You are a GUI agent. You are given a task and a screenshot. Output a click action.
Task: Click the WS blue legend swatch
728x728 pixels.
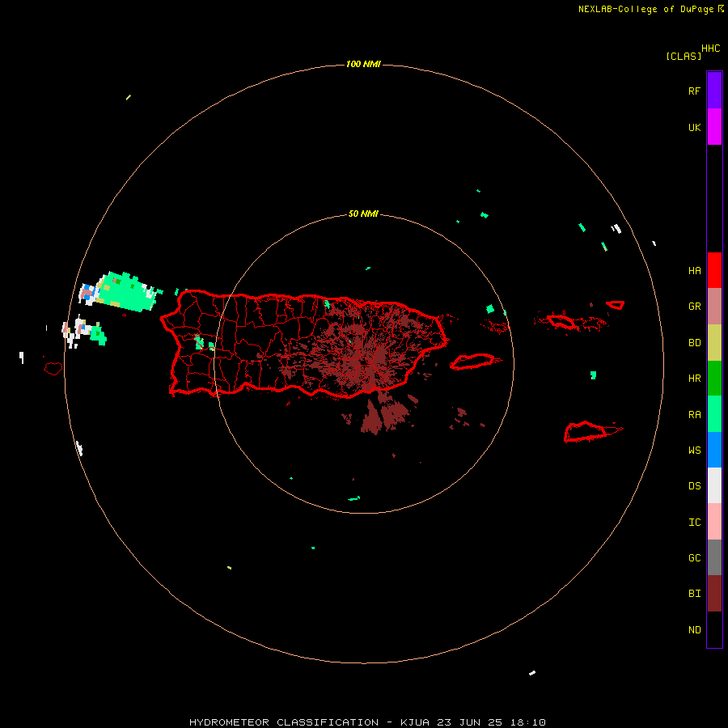tap(714, 450)
